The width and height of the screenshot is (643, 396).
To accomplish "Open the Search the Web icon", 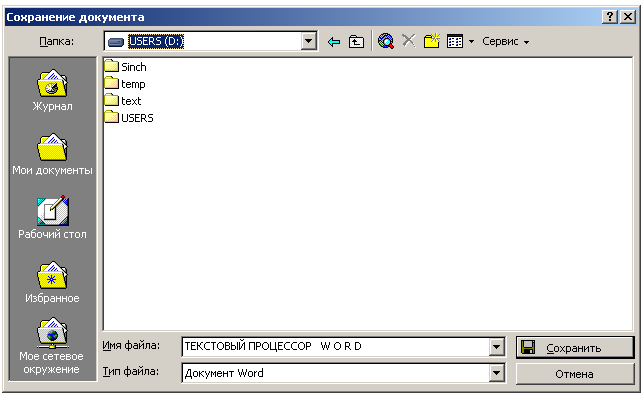I will [385, 41].
